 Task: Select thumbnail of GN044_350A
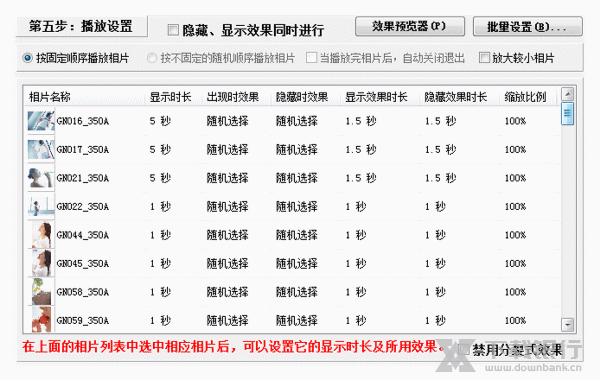click(41, 235)
